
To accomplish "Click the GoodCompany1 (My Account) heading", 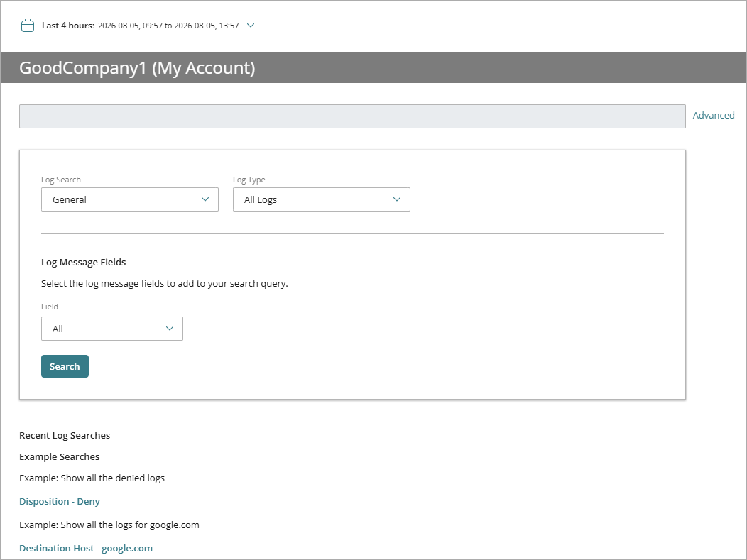I will click(137, 67).
